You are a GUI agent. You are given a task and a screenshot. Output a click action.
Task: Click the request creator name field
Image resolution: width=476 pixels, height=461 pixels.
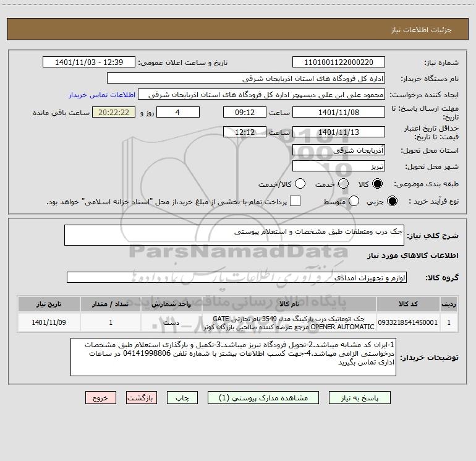coord(261,95)
